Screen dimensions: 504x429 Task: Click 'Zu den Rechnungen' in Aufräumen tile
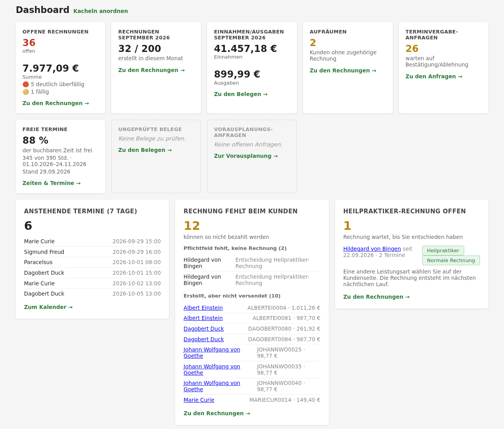tap(343, 70)
